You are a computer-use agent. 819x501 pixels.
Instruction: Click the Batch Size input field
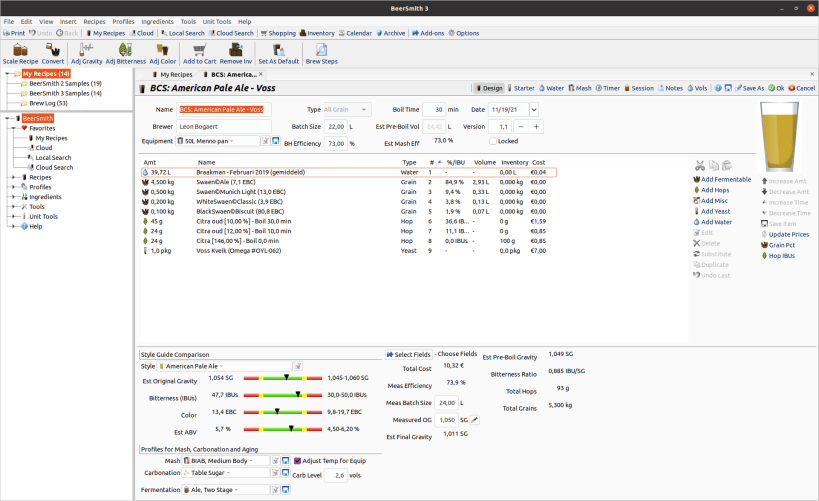[x=335, y=126]
